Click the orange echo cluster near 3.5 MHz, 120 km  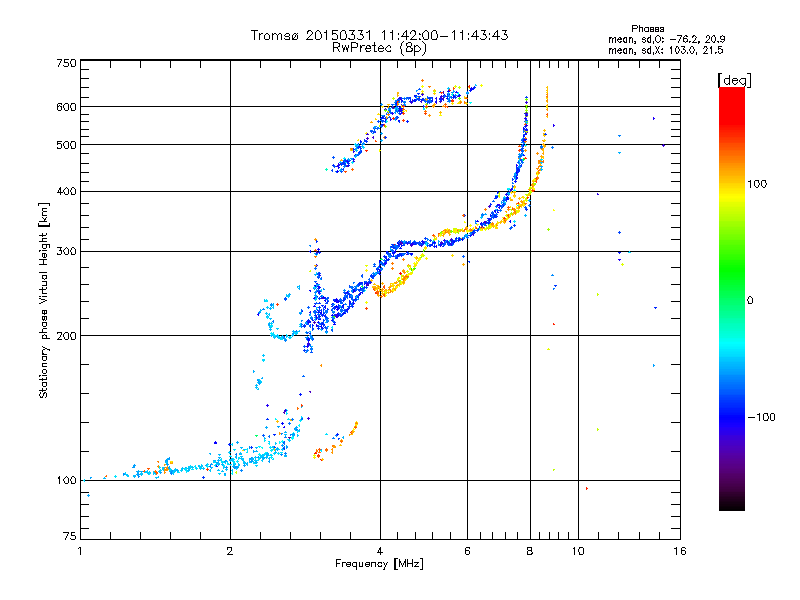click(x=334, y=443)
